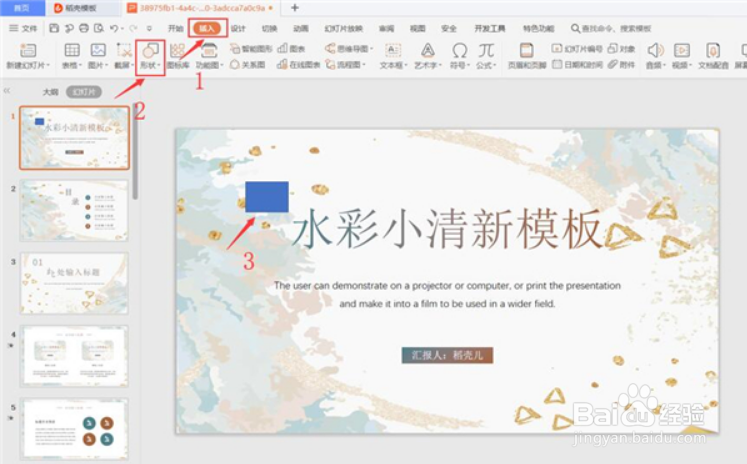This screenshot has width=747, height=464.
Task: Open the Slide Show (幻灯片放映) tab
Action: (343, 29)
